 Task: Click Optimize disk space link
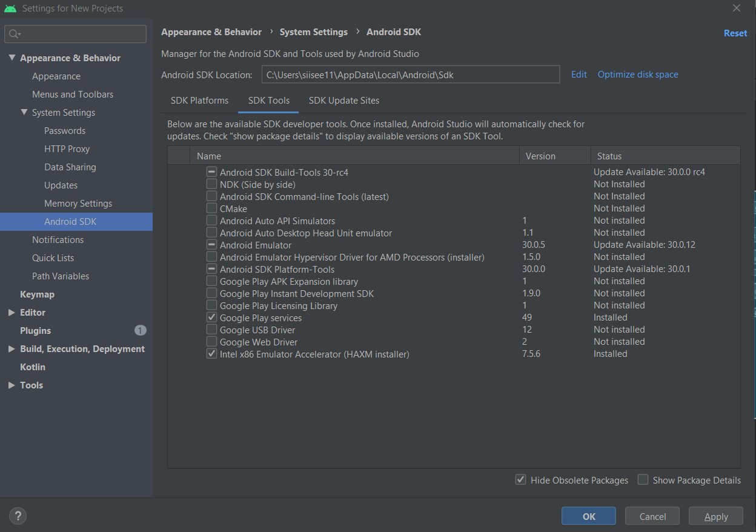[638, 74]
